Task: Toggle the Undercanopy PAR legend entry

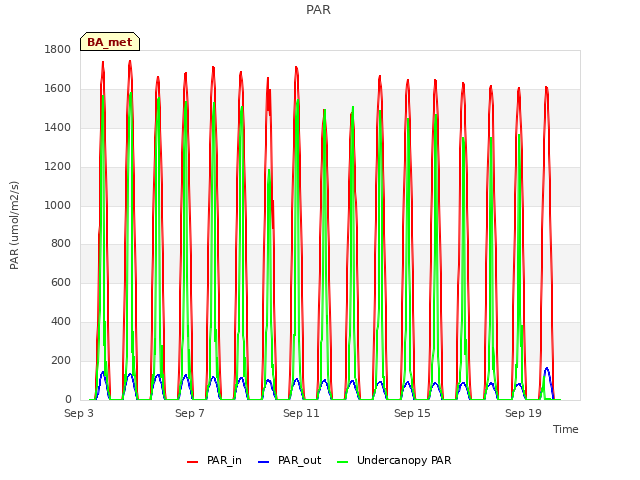Action: (x=394, y=460)
